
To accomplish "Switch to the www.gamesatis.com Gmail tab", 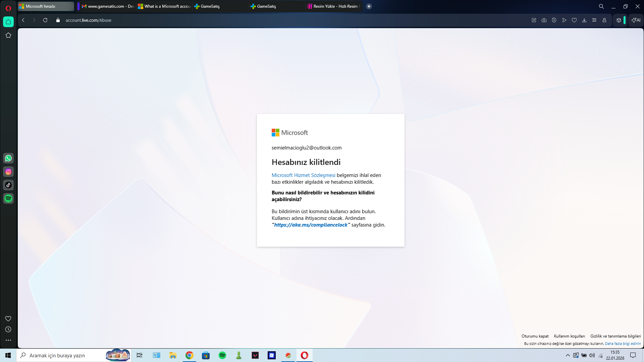I will (107, 6).
